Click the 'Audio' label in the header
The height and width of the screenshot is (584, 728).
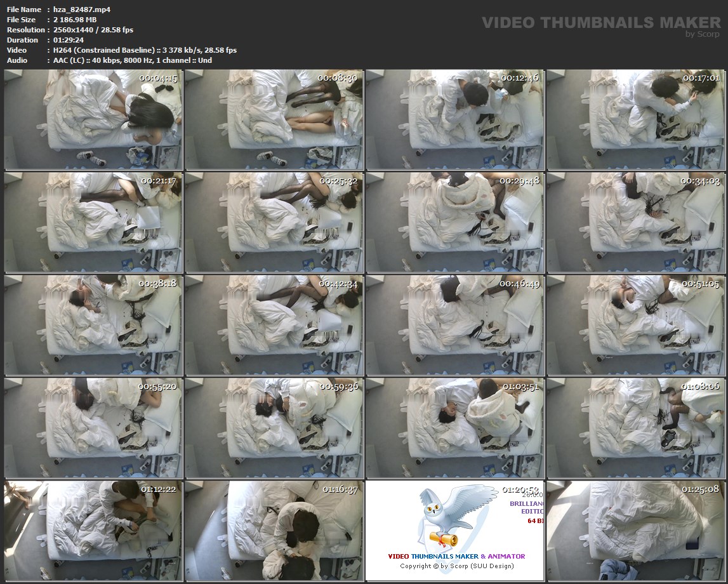click(17, 60)
